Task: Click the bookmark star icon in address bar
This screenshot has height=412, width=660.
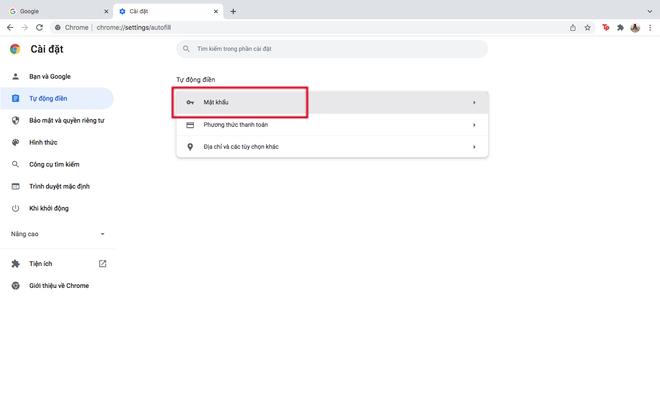Action: (x=587, y=28)
